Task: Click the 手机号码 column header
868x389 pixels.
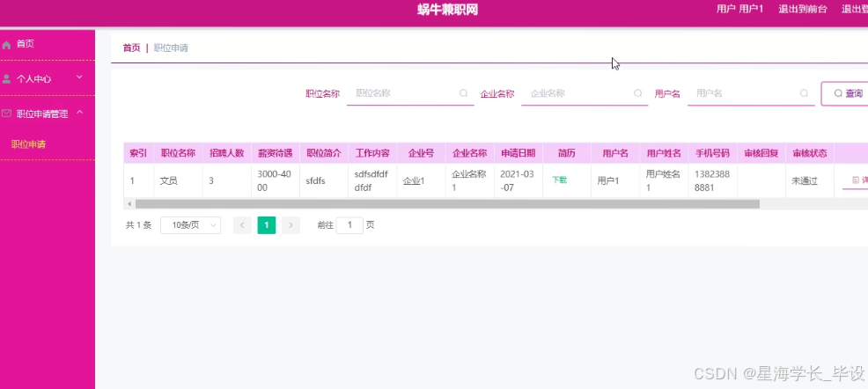Action: (712, 153)
